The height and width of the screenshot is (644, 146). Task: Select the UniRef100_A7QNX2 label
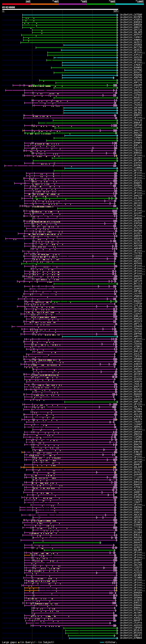coord(131,347)
